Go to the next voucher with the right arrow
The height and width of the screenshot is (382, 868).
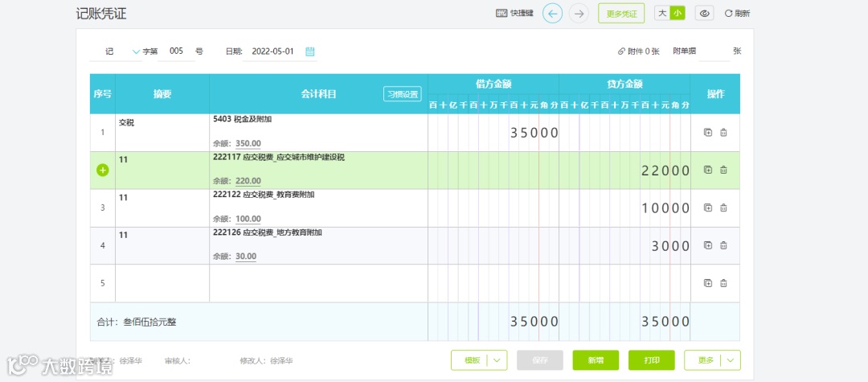(x=579, y=14)
